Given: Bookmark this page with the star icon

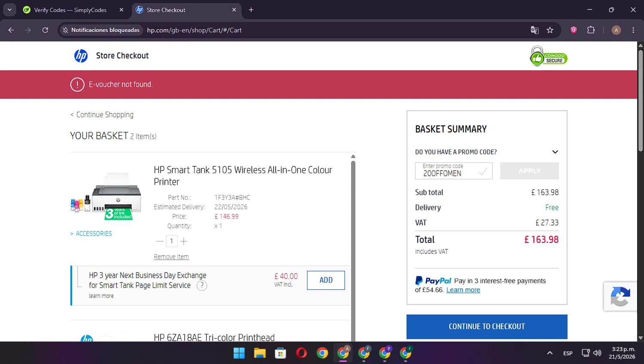Looking at the screenshot, I should [x=550, y=30].
